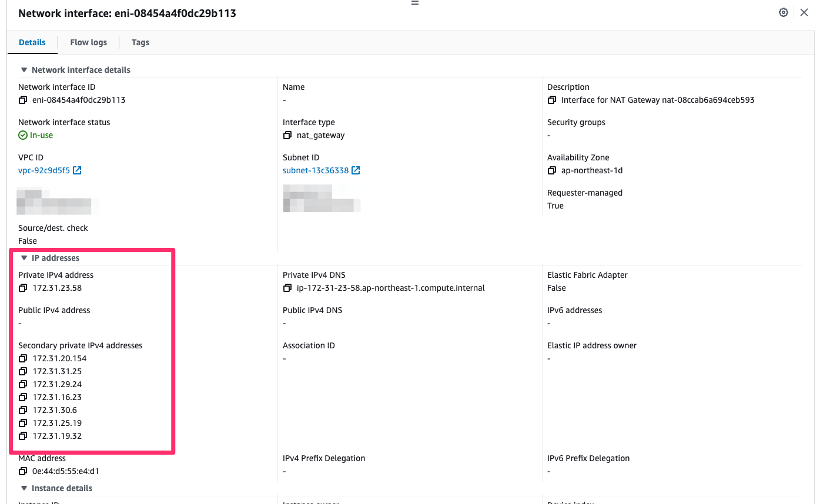820x504 pixels.
Task: Copy the private IPv4 address 172.31.23.58
Action: click(x=22, y=288)
